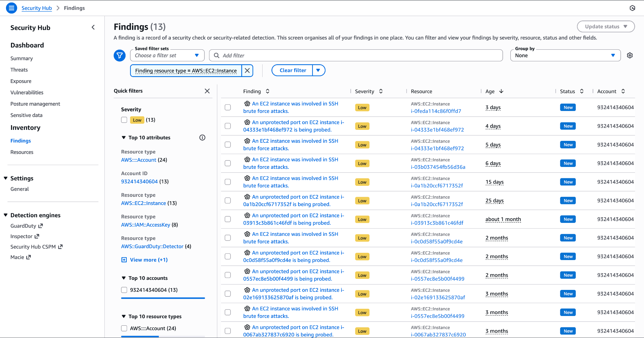644x338 pixels.
Task: Filter by AWS::IAM::AccessKey resource type link
Action: (146, 225)
